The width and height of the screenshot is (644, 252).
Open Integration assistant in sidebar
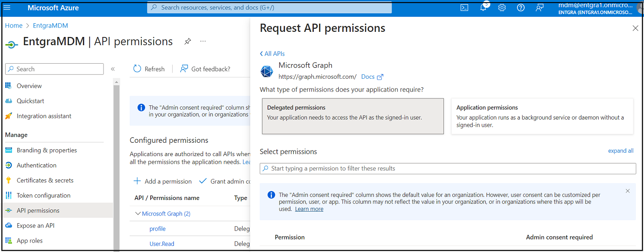tap(44, 116)
